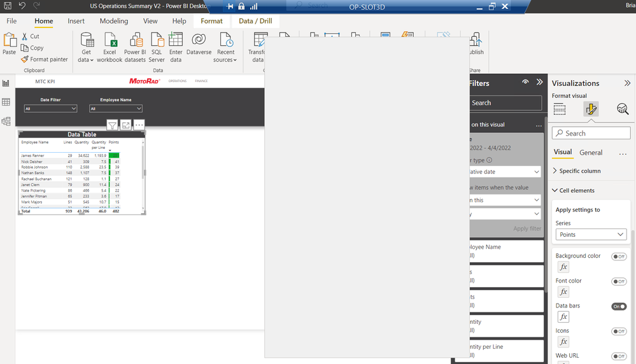This screenshot has height=364, width=636.
Task: Open focus mode for the Data Table visual
Action: point(126,125)
